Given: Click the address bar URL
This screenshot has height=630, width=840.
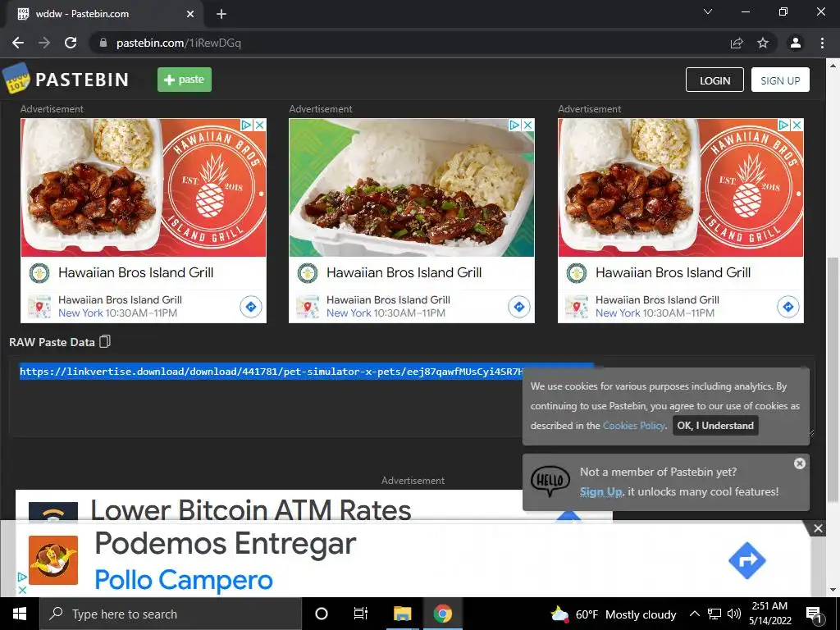Looking at the screenshot, I should (178, 43).
